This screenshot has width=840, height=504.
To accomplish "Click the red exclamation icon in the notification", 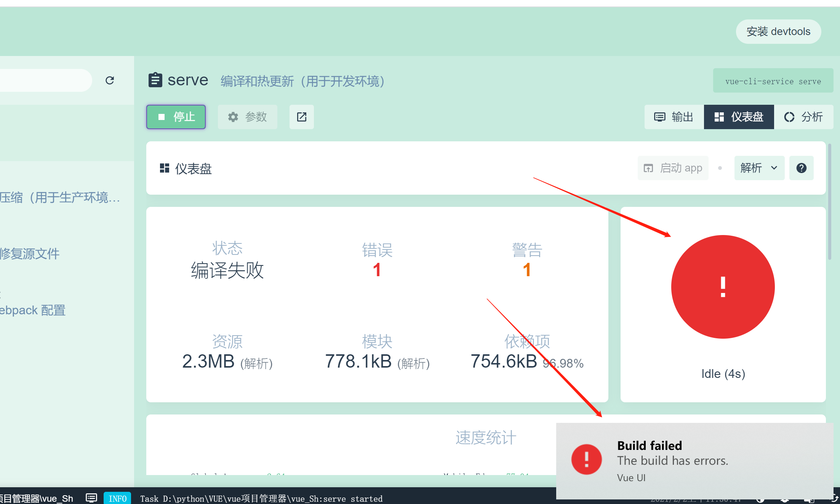I will (x=586, y=459).
